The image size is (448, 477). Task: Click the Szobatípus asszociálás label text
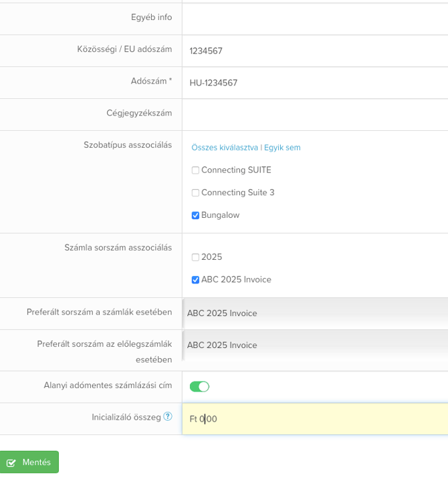pos(128,145)
